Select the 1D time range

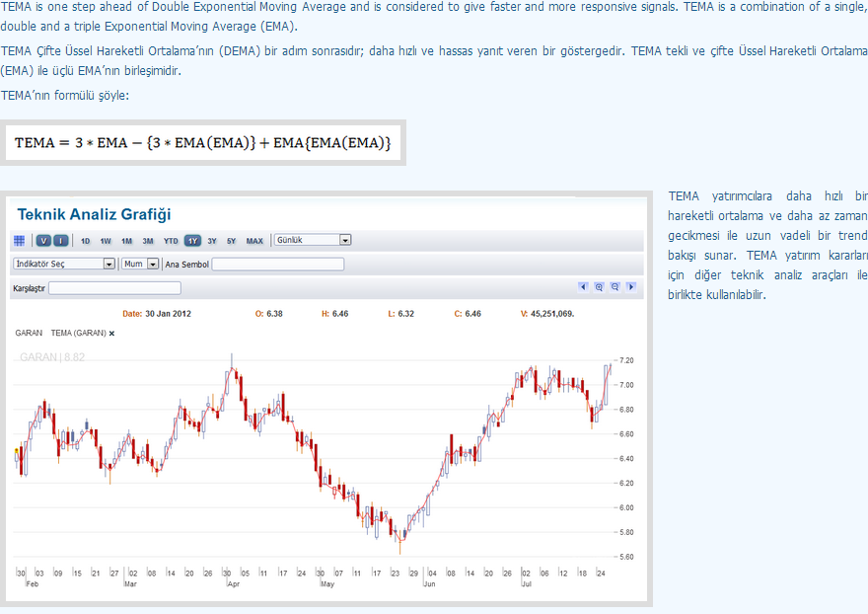pyautogui.click(x=85, y=241)
